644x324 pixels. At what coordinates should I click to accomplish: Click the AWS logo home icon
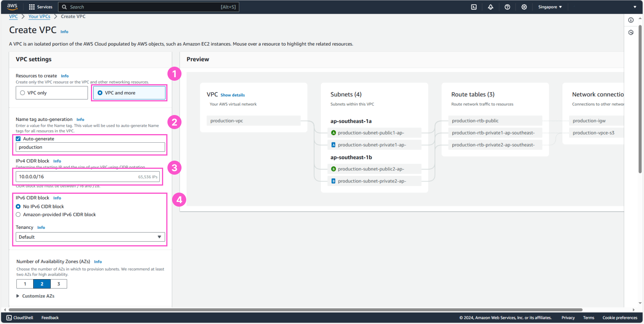[12, 7]
